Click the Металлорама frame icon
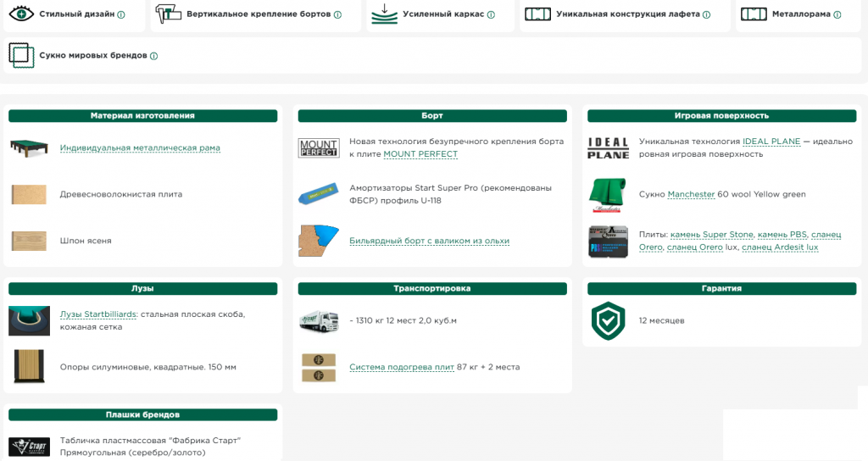 pyautogui.click(x=754, y=14)
